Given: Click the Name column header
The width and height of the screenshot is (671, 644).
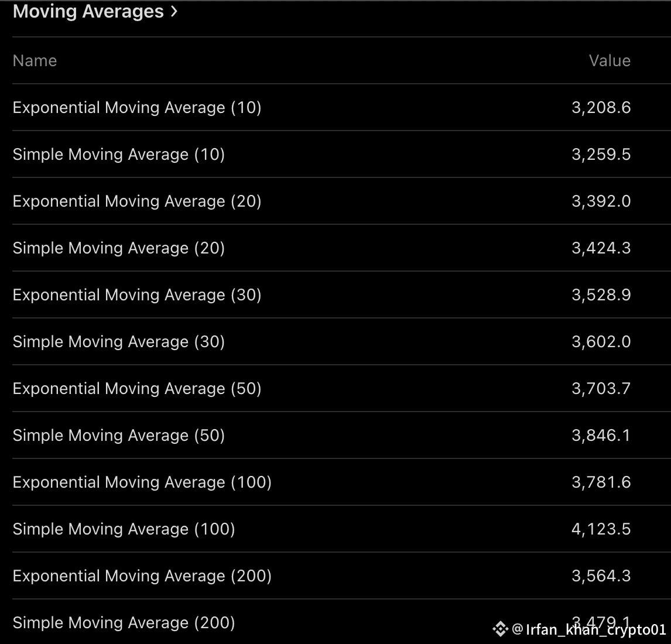Looking at the screenshot, I should coord(35,61).
